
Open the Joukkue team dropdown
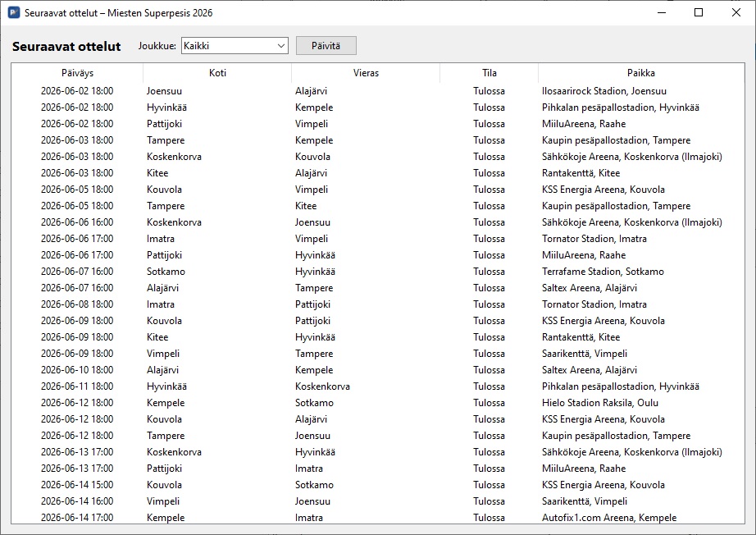(235, 46)
